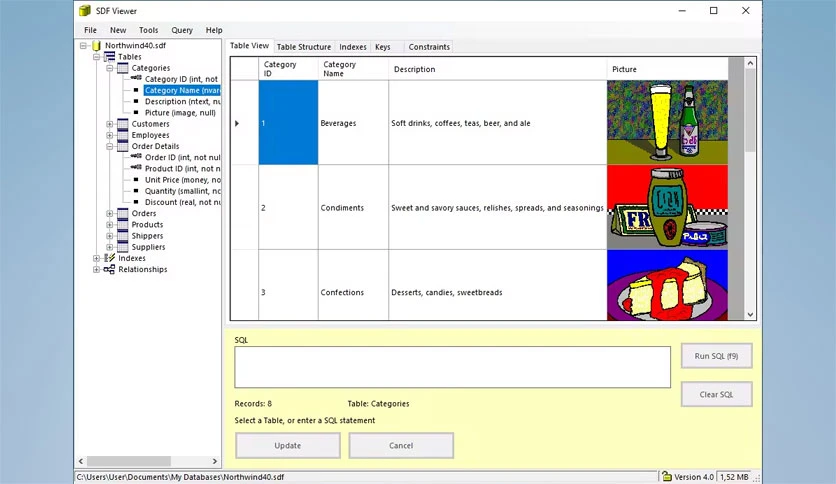
Task: Click the Confections cake picture thumbnail
Action: [x=667, y=285]
